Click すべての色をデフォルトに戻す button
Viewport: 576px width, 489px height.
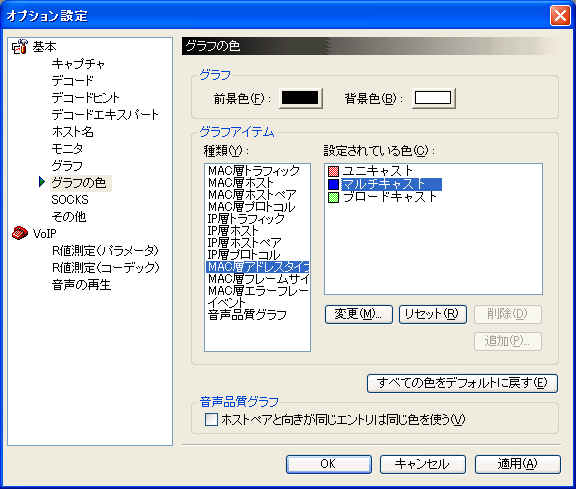(462, 383)
